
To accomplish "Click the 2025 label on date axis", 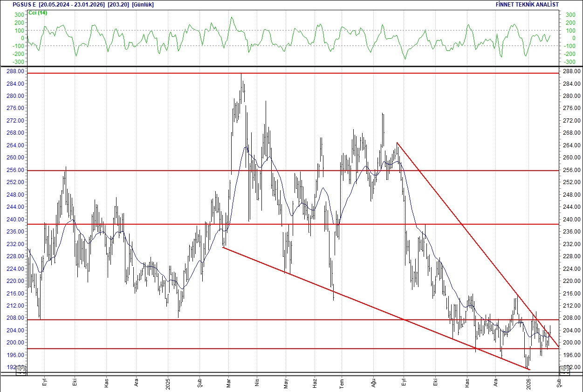I will [168, 382].
